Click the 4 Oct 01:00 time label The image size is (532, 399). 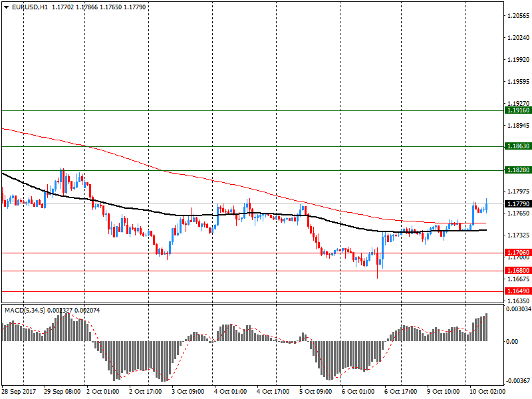click(230, 392)
